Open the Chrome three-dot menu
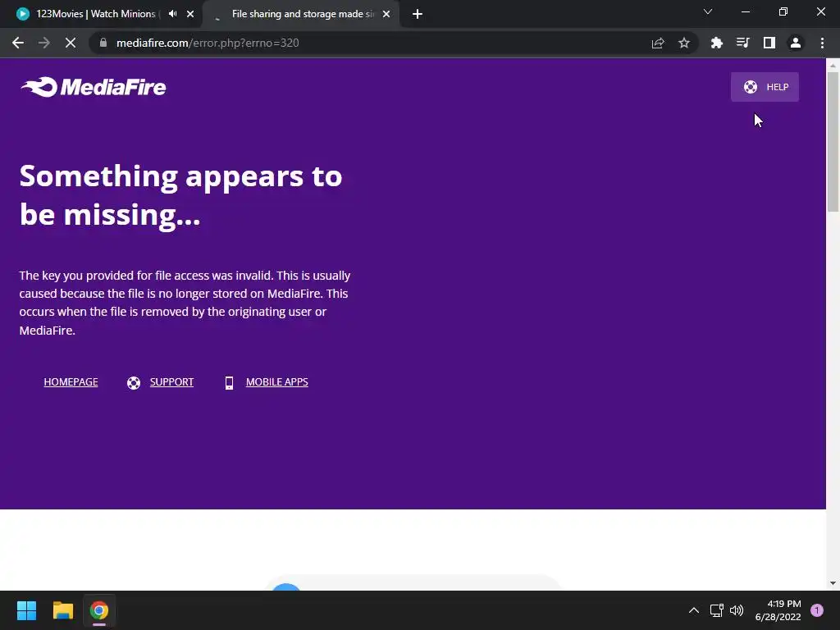Viewport: 840px width, 630px height. 822,43
